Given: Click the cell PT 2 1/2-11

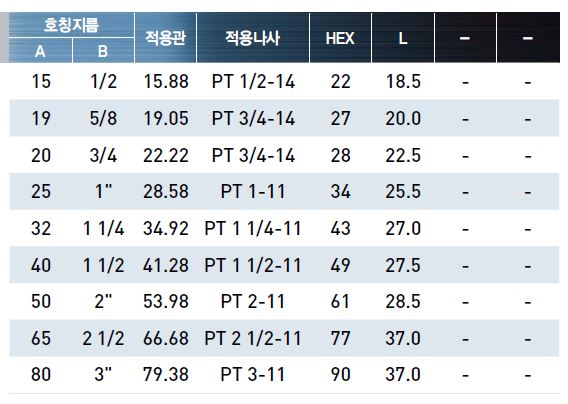Looking at the screenshot, I should [253, 338].
